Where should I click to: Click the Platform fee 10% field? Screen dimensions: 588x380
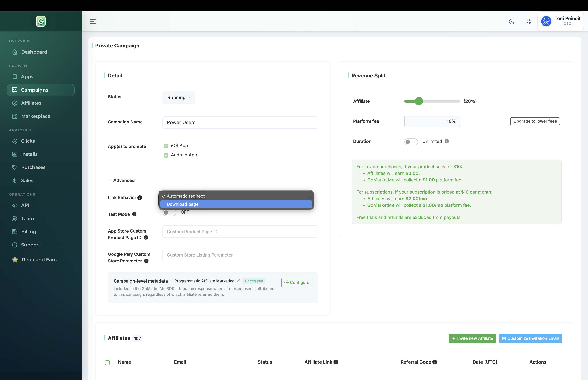432,121
